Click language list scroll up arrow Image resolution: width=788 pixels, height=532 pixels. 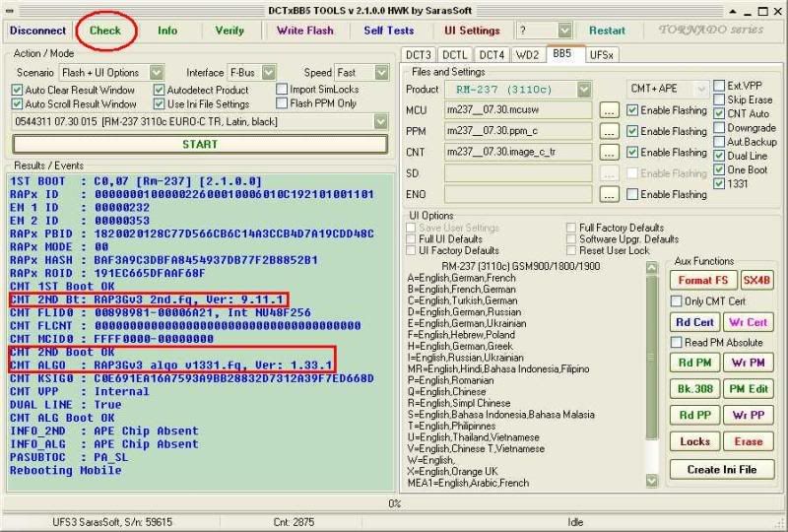click(x=652, y=267)
